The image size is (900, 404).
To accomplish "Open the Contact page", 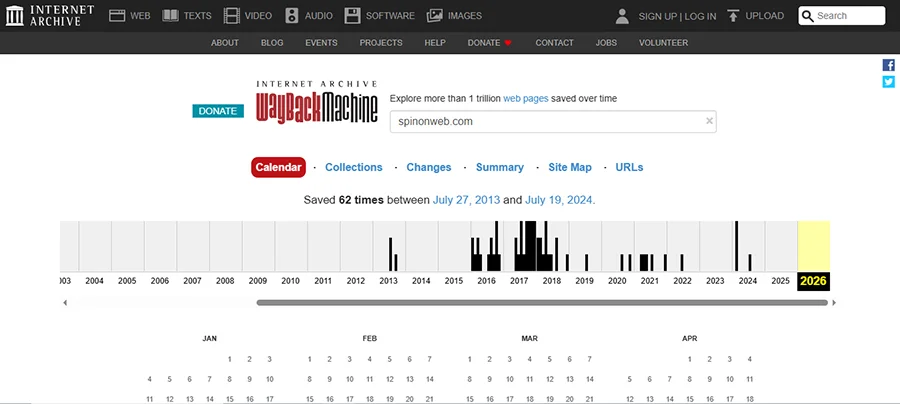I will click(554, 42).
